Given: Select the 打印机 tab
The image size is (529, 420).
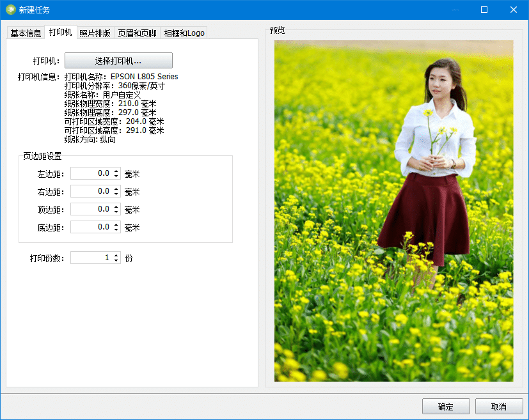Looking at the screenshot, I should [x=61, y=33].
